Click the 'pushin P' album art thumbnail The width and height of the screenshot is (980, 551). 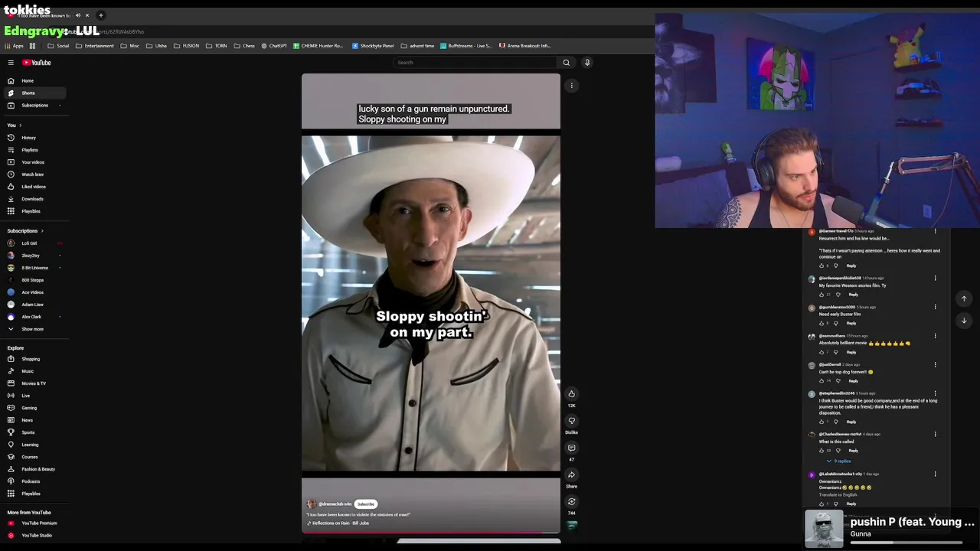point(824,529)
